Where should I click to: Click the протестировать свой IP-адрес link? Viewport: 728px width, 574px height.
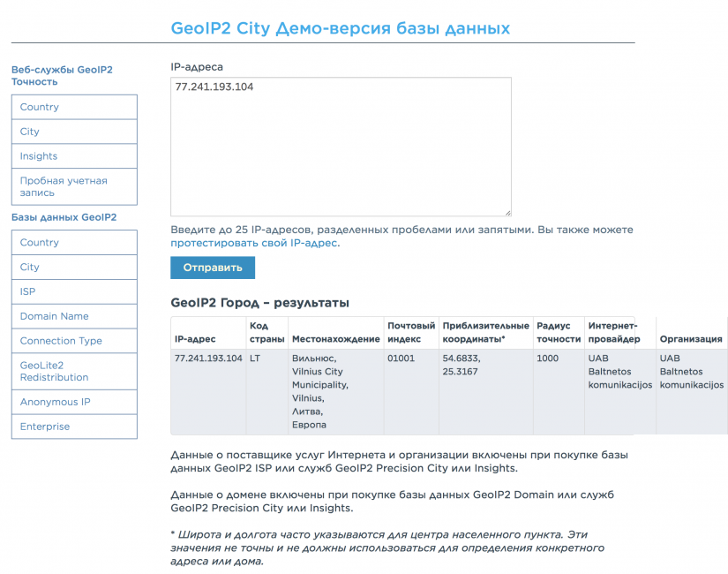[x=254, y=243]
